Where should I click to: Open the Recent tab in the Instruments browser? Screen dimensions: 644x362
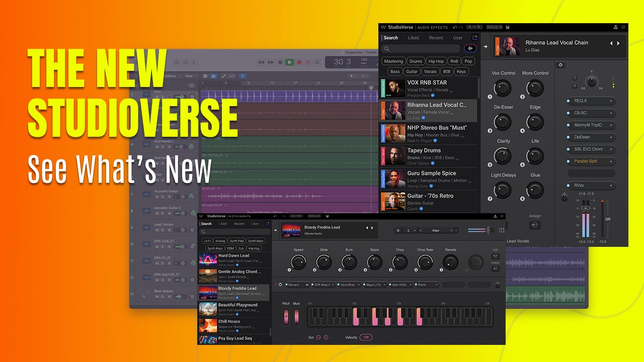239,224
